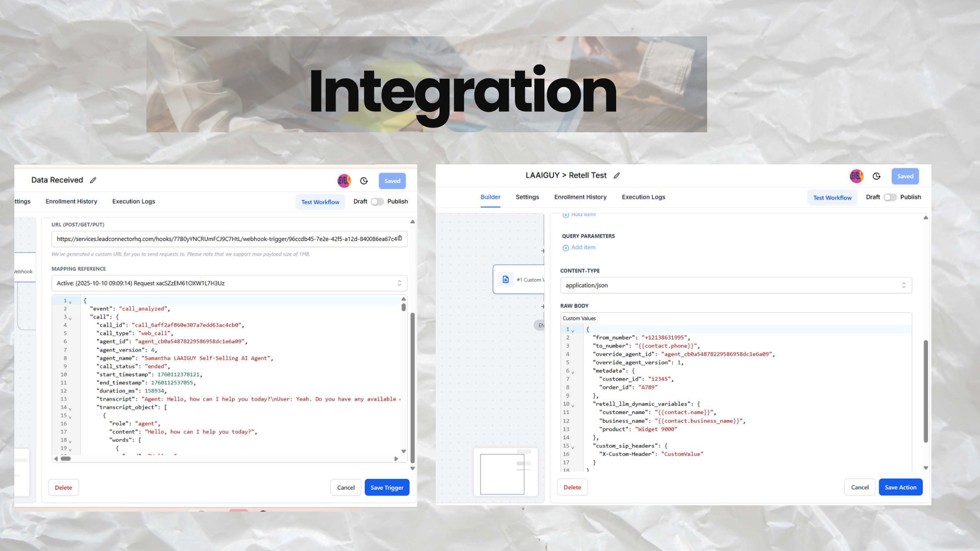Image resolution: width=980 pixels, height=551 pixels.
Task: Collapse "metadata" object at line 6
Action: (x=573, y=373)
